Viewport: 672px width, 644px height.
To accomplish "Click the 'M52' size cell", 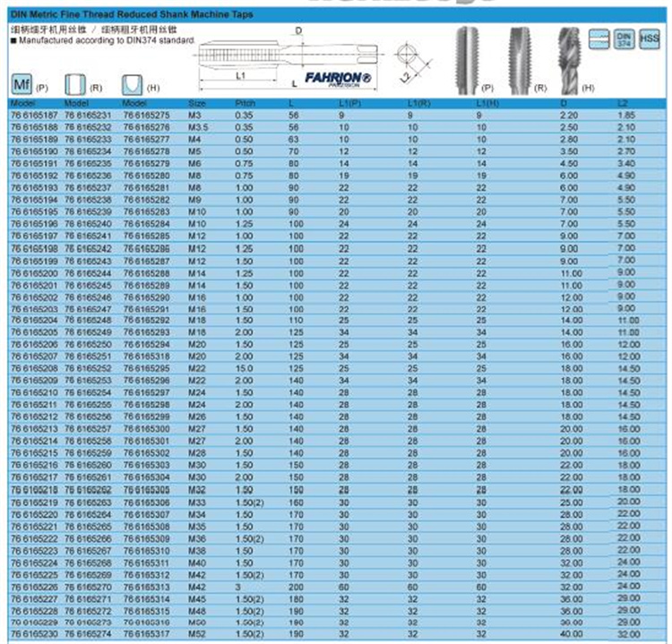I will (197, 633).
